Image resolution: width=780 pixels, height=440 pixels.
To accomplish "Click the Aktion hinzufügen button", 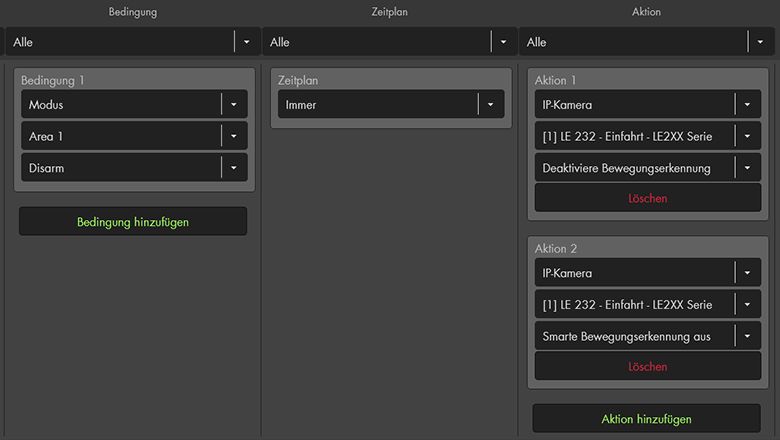I will click(646, 419).
